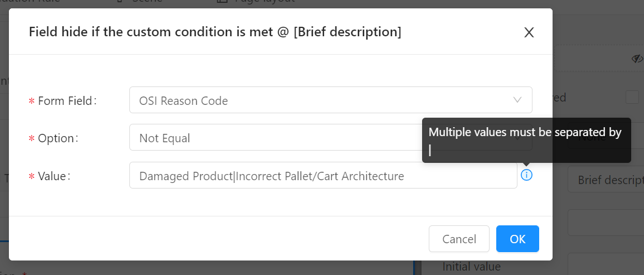Toggle the crossed-eye hidden icon in background panel
This screenshot has width=644, height=275.
coord(637,59)
